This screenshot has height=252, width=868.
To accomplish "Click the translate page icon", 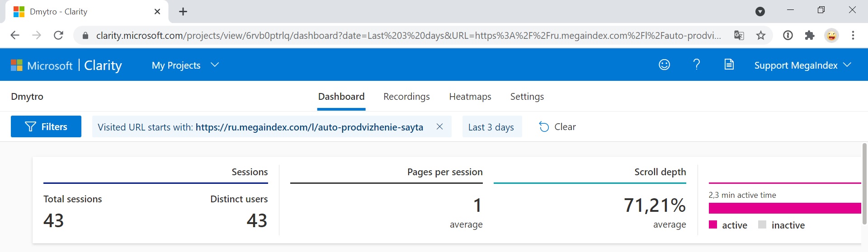I will [x=739, y=35].
